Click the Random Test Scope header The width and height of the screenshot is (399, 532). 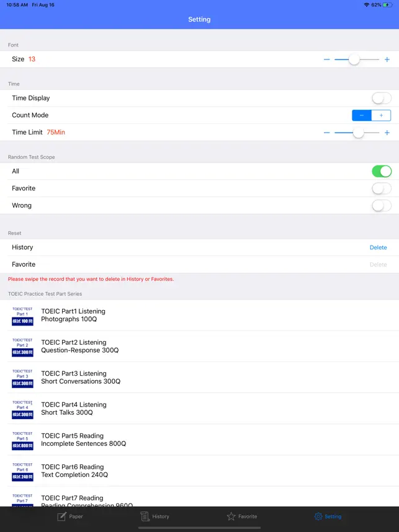(x=31, y=157)
